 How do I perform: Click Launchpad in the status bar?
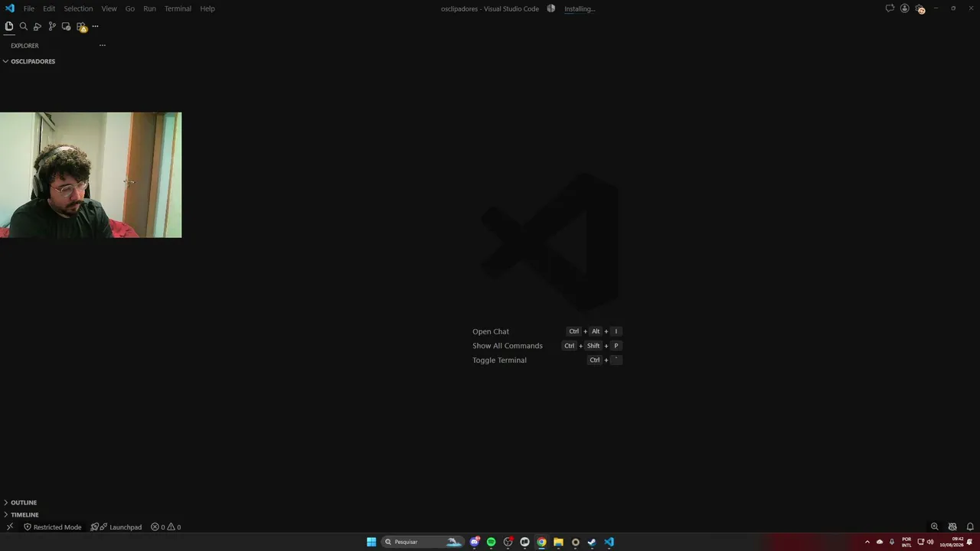click(x=116, y=527)
